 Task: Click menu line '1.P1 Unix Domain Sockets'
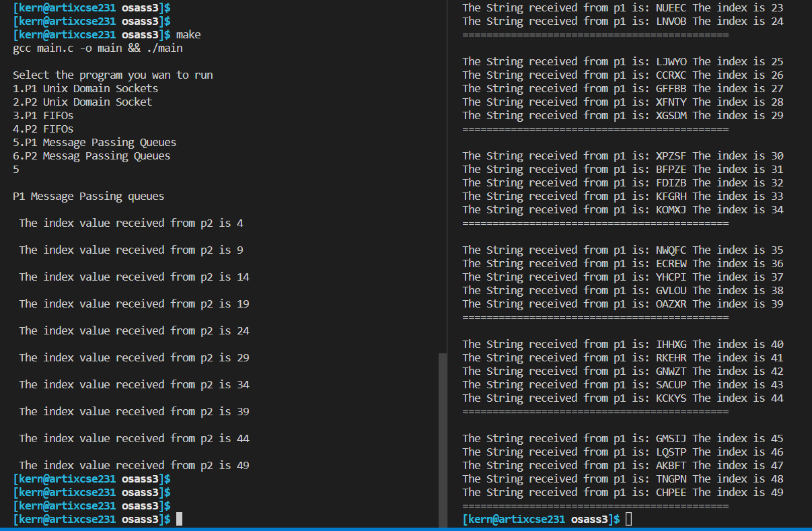(85, 88)
